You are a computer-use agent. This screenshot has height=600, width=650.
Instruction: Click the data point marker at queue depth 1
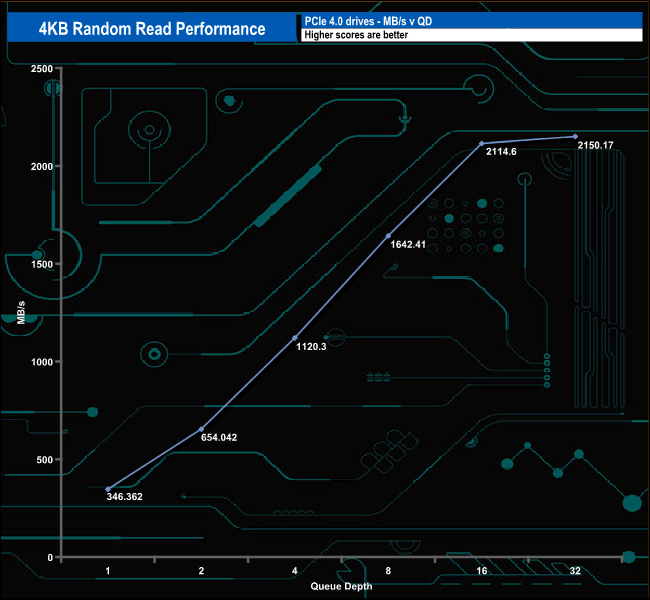(x=108, y=489)
